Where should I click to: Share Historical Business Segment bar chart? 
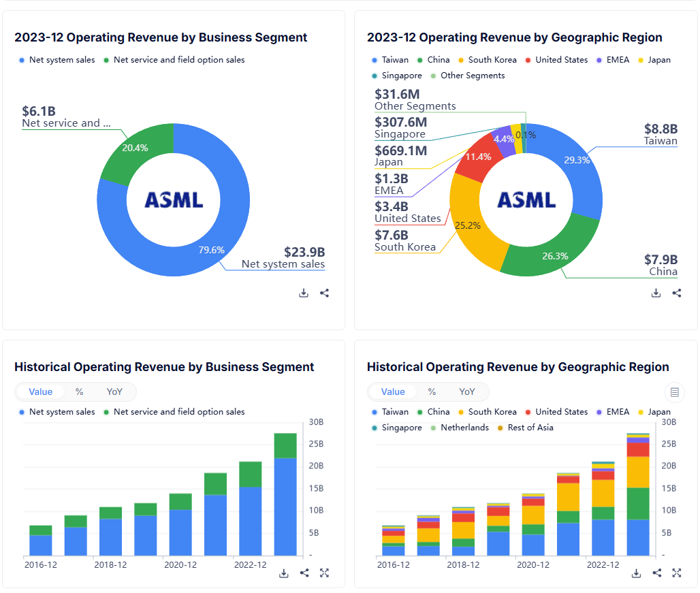tap(304, 573)
